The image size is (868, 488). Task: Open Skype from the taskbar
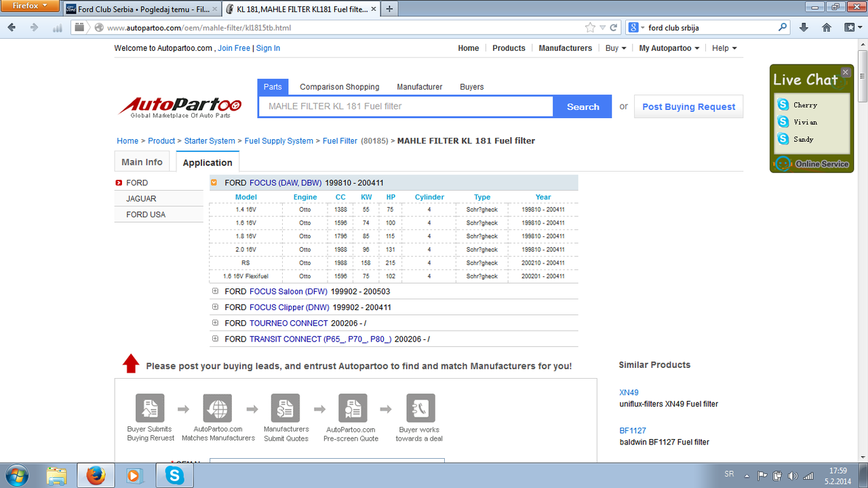point(174,475)
